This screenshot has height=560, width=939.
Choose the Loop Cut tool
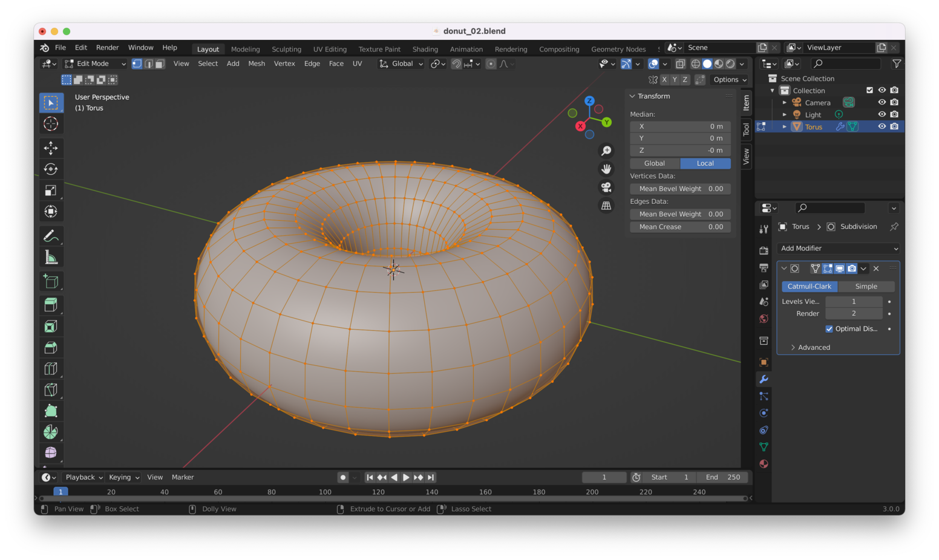(x=51, y=368)
